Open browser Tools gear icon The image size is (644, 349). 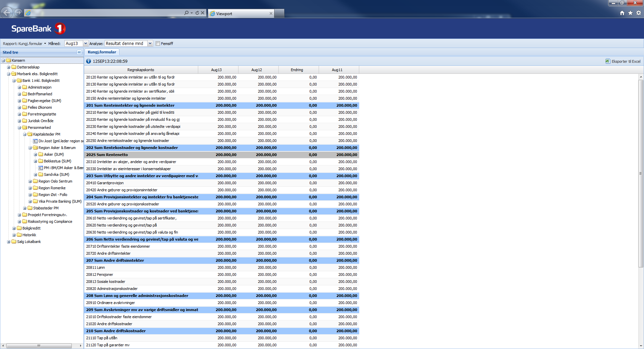(639, 13)
